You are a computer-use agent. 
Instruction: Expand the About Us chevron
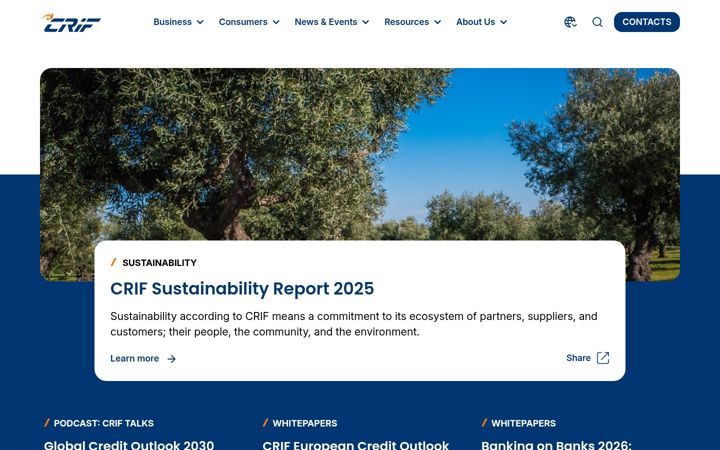pos(504,22)
